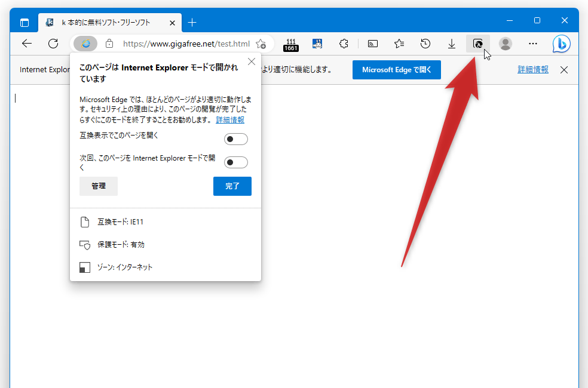Viewport: 588px width, 388px height.
Task: Click the document icon beside 互換モード
Action: (x=85, y=222)
